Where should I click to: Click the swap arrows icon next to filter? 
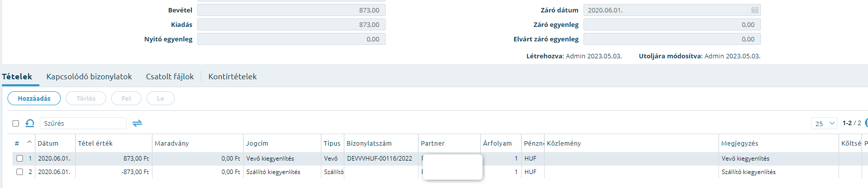coord(138,123)
